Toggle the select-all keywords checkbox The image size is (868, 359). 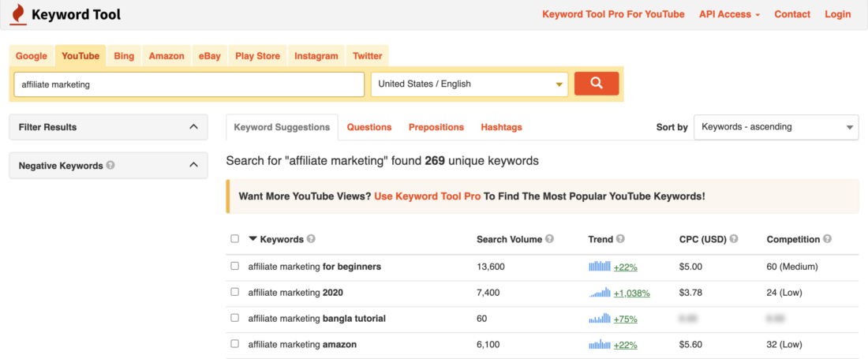pos(234,239)
